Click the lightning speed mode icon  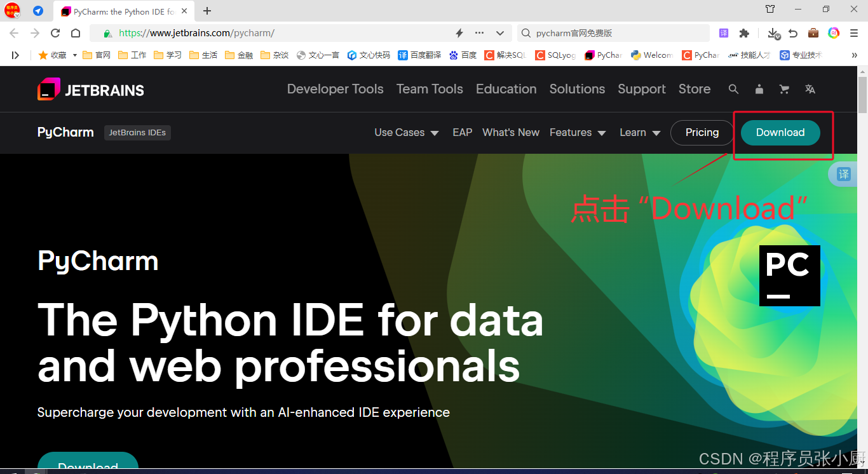pos(459,33)
